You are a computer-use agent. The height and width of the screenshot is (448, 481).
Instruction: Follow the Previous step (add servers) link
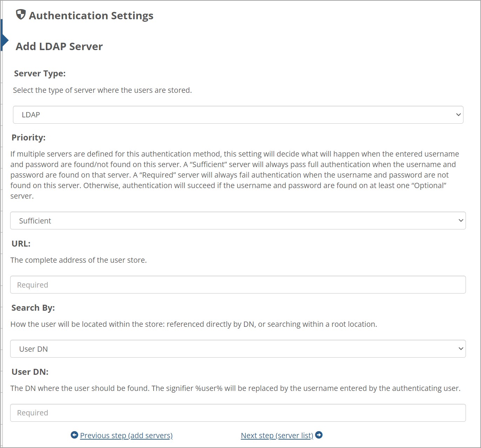pyautogui.click(x=126, y=435)
